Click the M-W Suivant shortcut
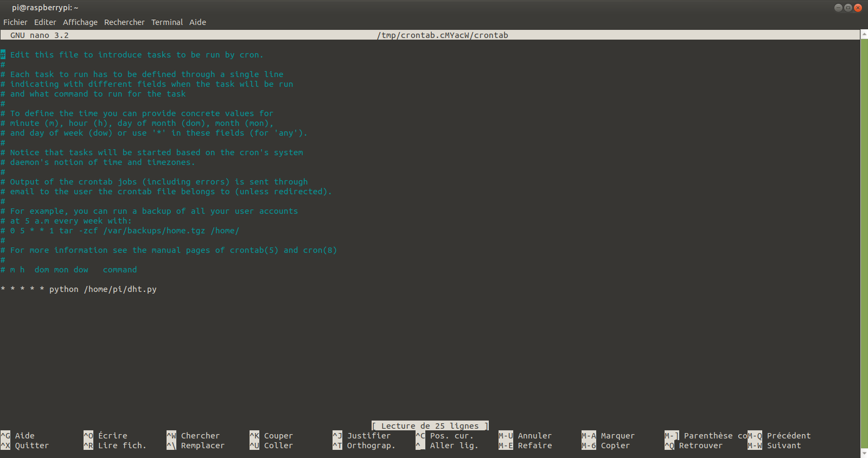This screenshot has height=458, width=868. pos(775,446)
